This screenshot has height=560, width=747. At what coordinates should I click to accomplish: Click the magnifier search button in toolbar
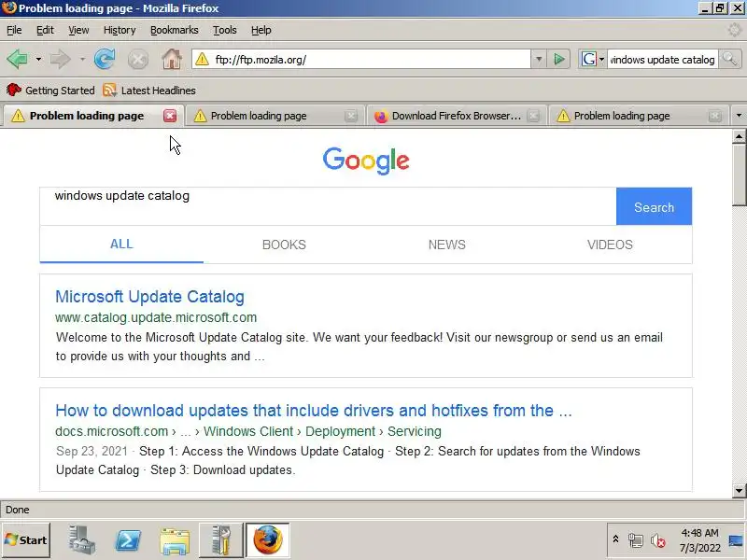pyautogui.click(x=729, y=59)
